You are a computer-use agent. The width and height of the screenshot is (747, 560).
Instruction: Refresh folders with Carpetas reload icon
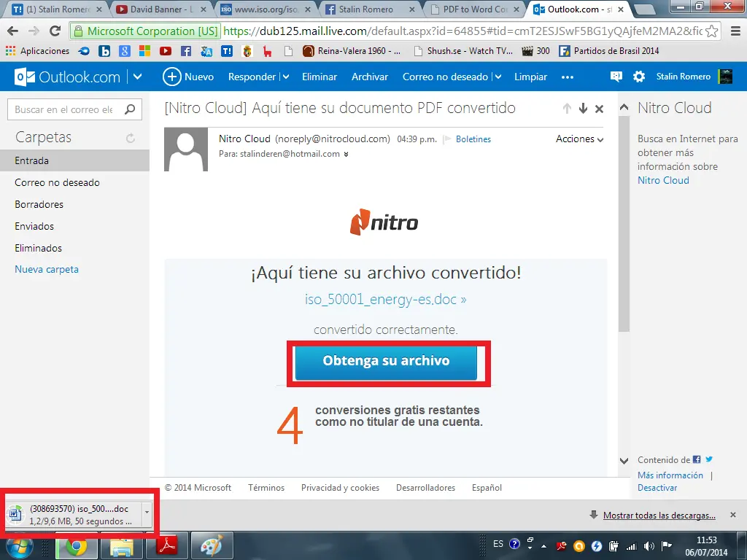[x=131, y=138]
